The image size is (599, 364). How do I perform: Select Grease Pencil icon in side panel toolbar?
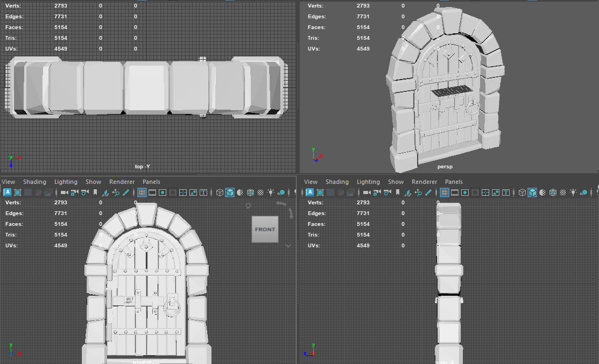[428, 192]
